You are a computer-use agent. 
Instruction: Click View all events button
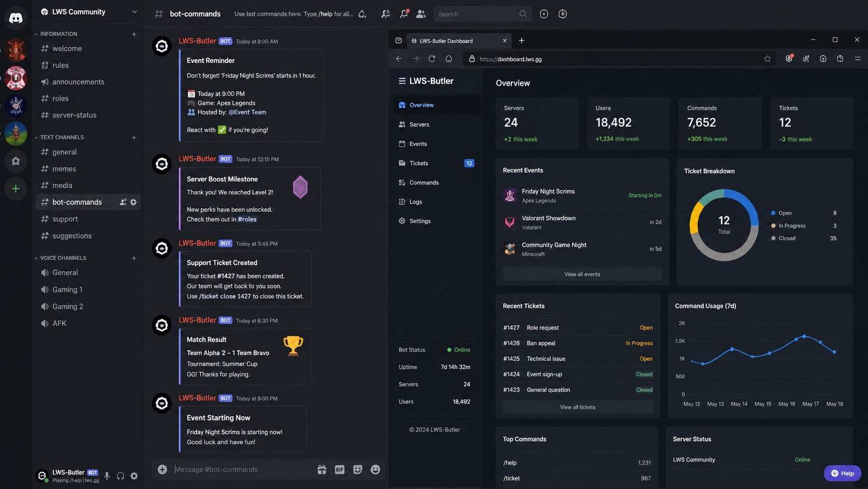[582, 274]
